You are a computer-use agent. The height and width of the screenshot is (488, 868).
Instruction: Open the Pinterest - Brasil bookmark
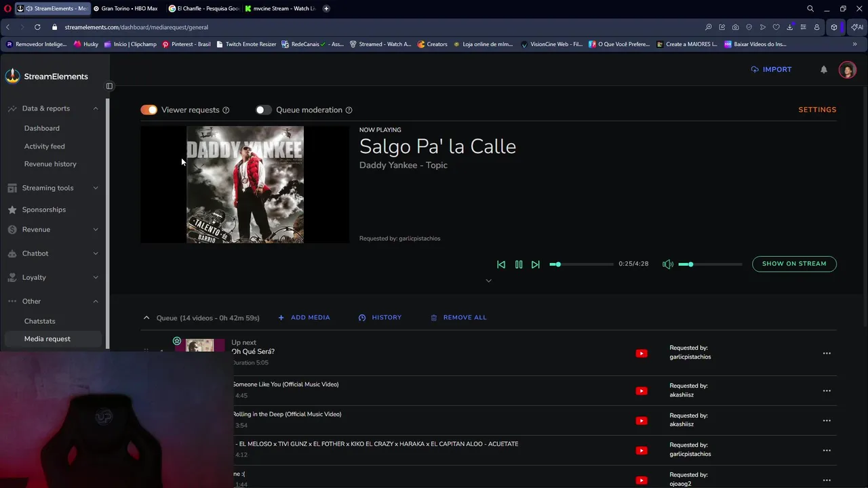click(x=186, y=44)
